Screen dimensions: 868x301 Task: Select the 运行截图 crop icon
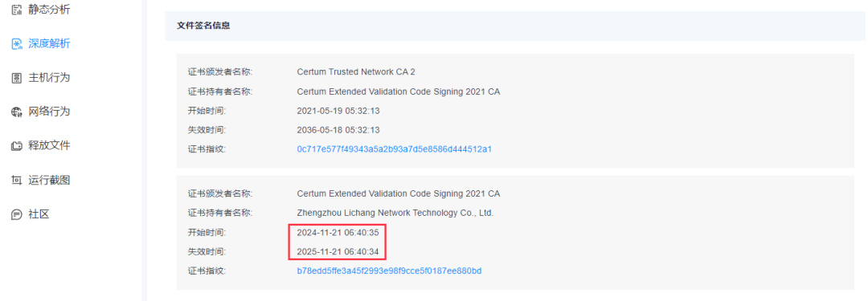tap(17, 181)
